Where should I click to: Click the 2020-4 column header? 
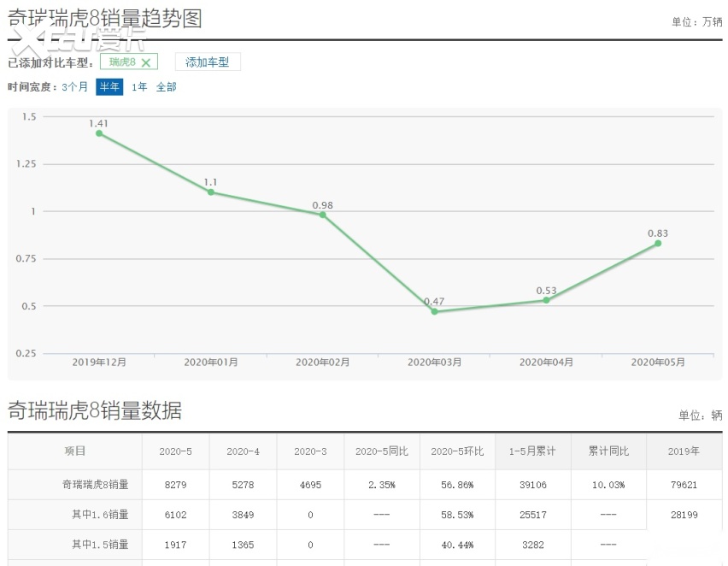tap(243, 451)
